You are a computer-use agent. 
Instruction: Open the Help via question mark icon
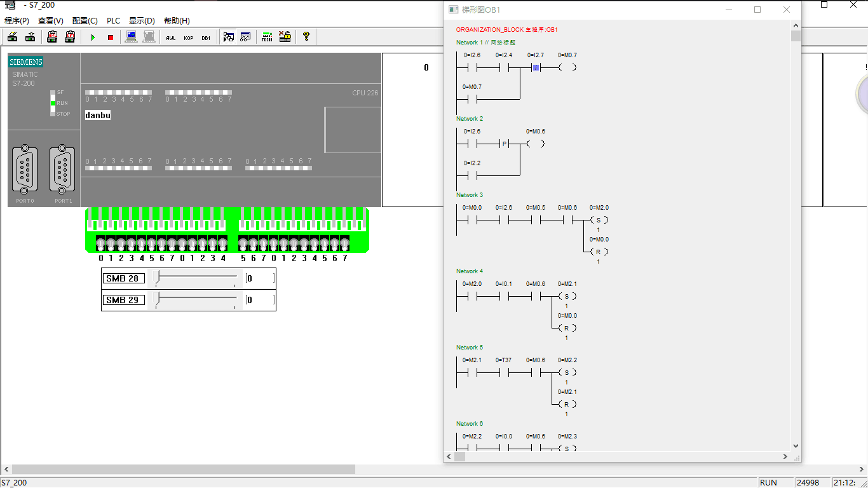click(306, 37)
